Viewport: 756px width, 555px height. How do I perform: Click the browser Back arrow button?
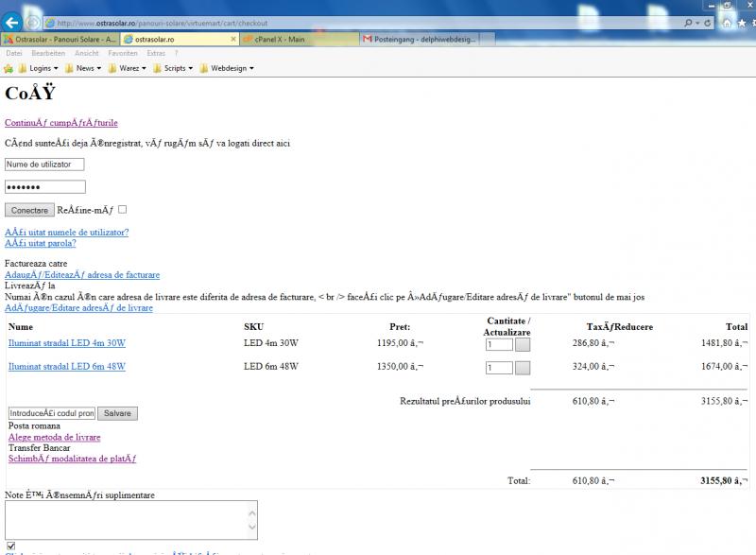[12, 21]
